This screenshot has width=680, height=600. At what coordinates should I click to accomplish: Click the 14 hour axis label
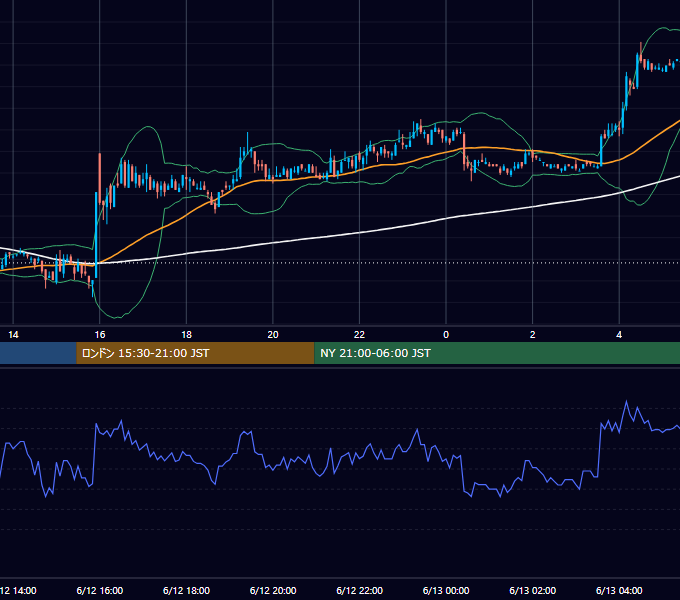(x=13, y=335)
